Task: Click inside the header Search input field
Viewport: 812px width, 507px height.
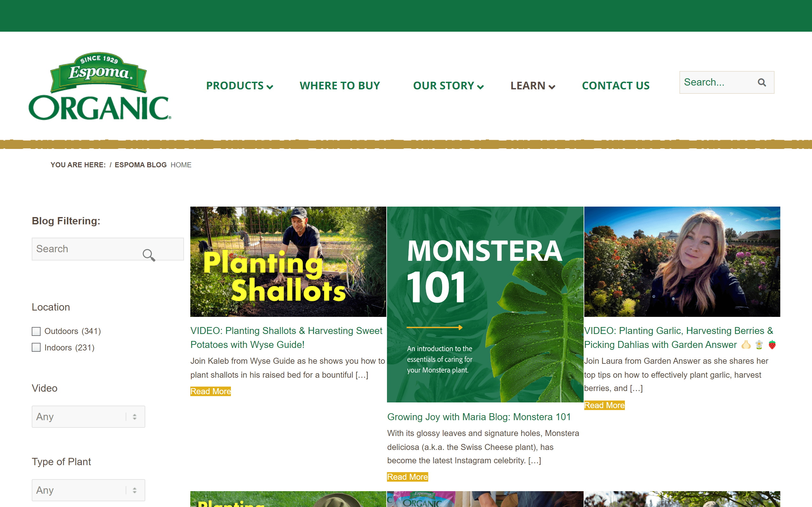Action: pyautogui.click(x=711, y=82)
